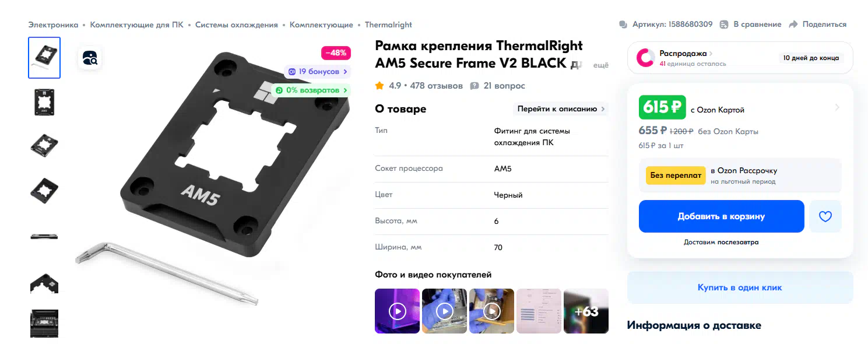Screen dimensions: 868x344
Task: Copy article number via copy icon
Action: [623, 24]
